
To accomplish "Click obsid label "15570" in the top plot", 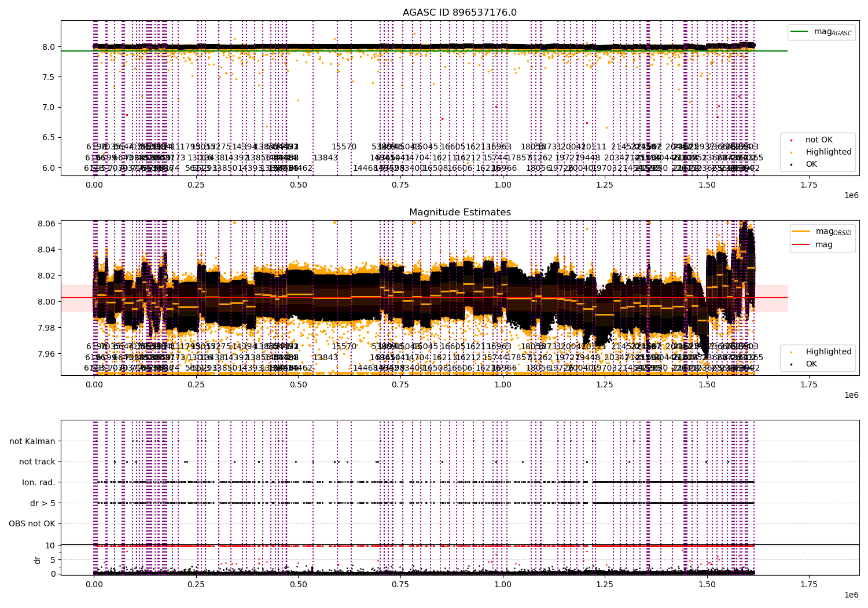I will pos(344,147).
